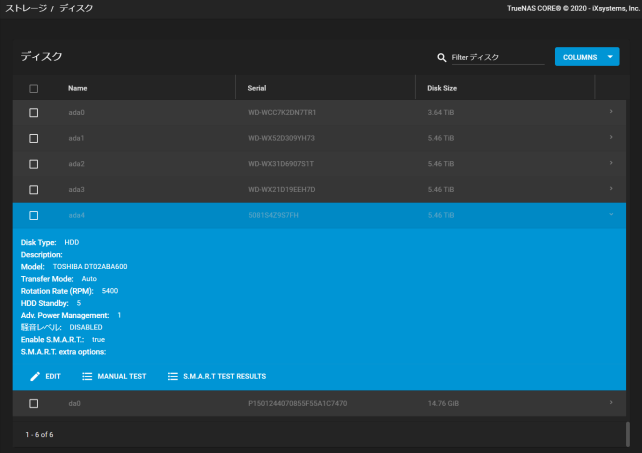Viewport: 642px width, 453px height.
Task: Sort disks by Name column header
Action: [78, 88]
